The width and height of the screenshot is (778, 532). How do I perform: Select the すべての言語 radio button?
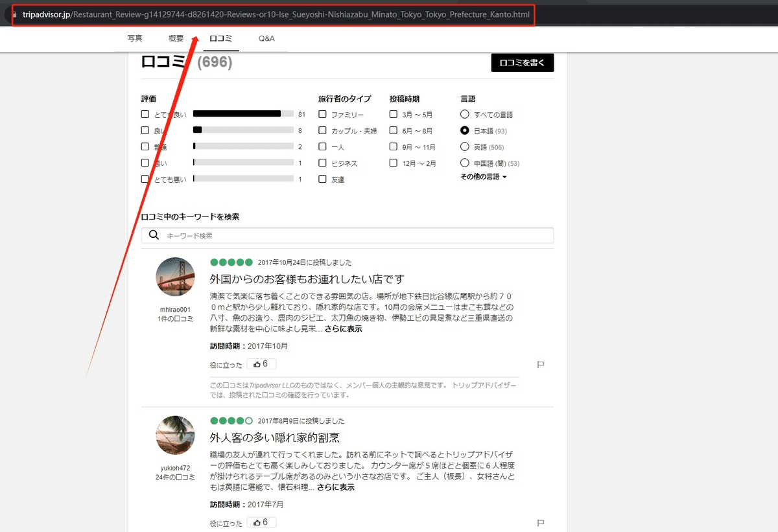pos(465,114)
